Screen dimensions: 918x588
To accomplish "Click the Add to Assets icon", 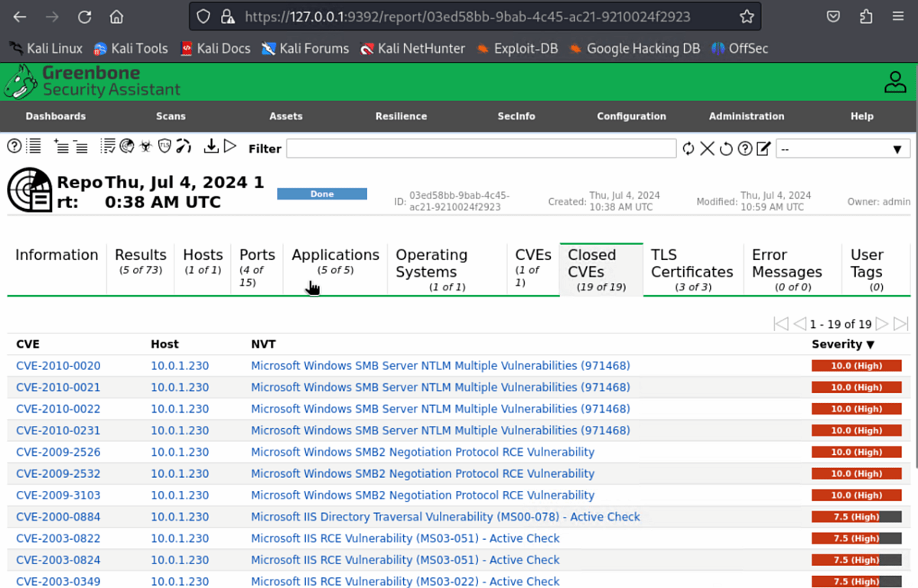I will (61, 147).
